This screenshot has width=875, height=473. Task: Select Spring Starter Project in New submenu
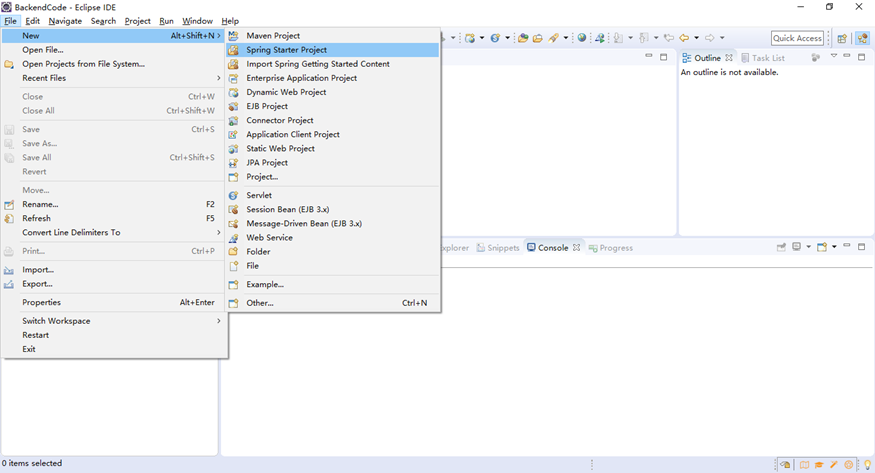click(x=332, y=50)
